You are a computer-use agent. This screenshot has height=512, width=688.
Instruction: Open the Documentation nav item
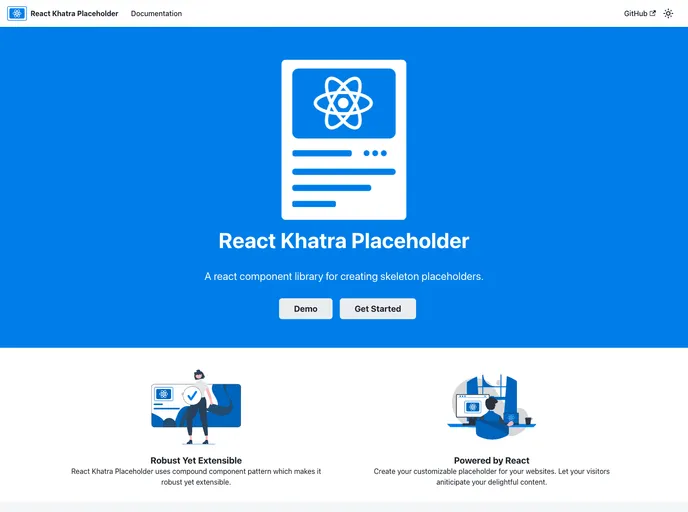156,14
